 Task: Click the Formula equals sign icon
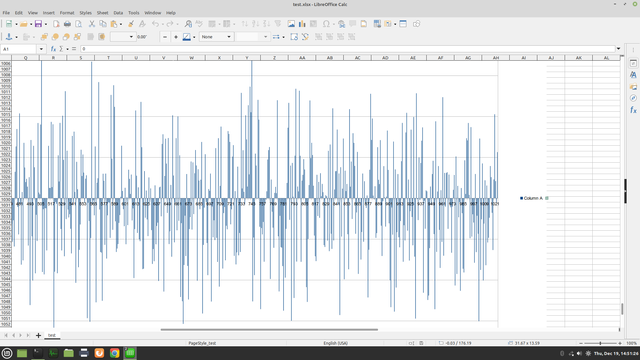[74, 49]
